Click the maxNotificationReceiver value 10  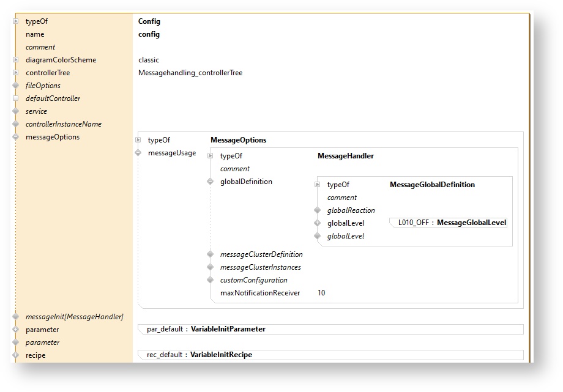pos(321,293)
